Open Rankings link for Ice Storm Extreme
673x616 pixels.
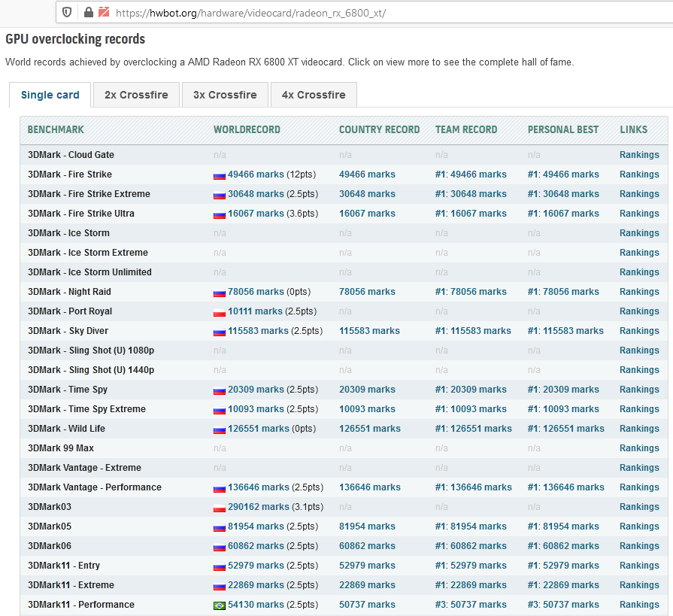pos(639,253)
